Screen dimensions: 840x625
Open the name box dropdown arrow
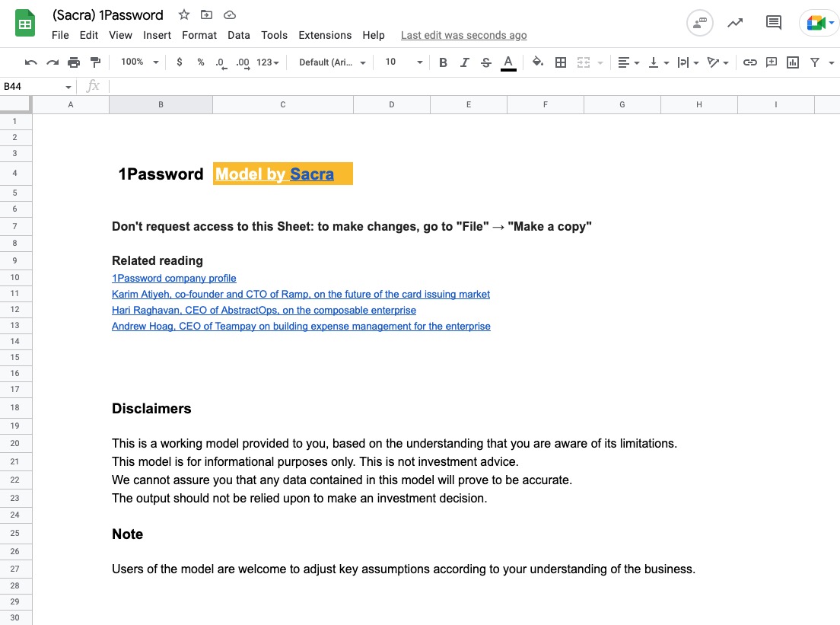point(68,87)
